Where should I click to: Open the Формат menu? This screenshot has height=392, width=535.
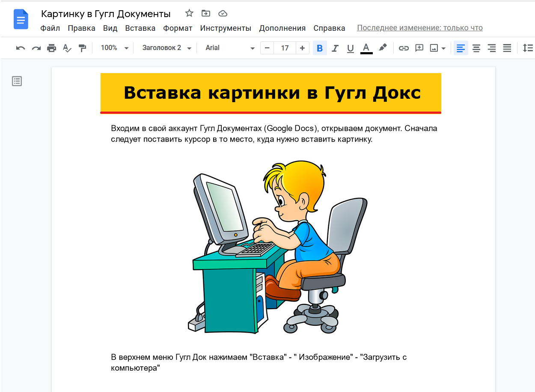click(x=178, y=28)
